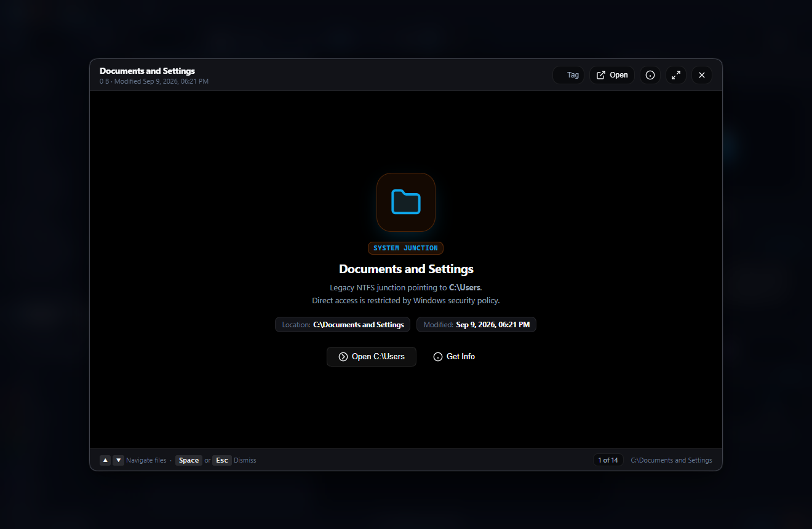Click the info icon in the header
Image resolution: width=812 pixels, height=529 pixels.
pyautogui.click(x=650, y=75)
